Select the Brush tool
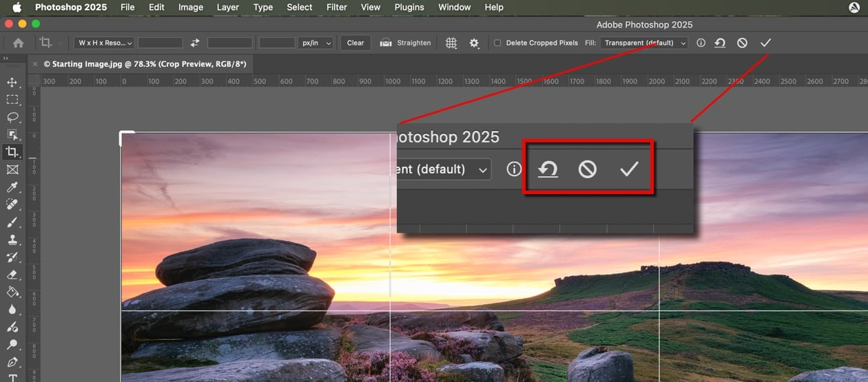 point(12,222)
